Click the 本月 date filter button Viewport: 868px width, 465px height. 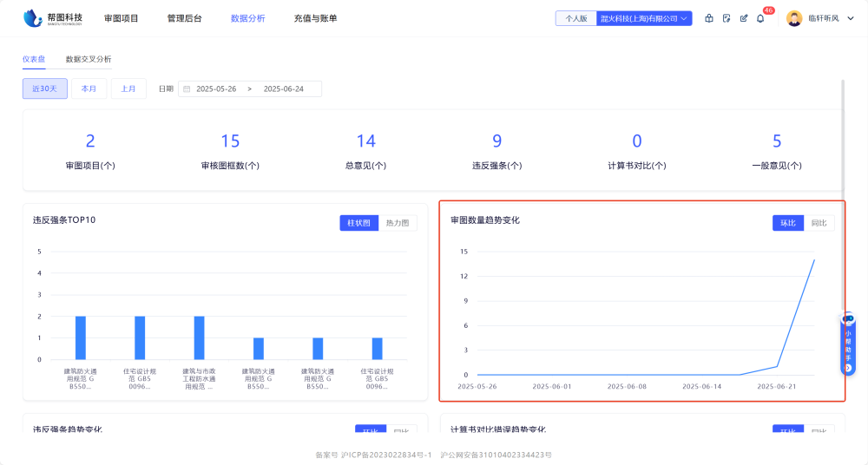[89, 88]
